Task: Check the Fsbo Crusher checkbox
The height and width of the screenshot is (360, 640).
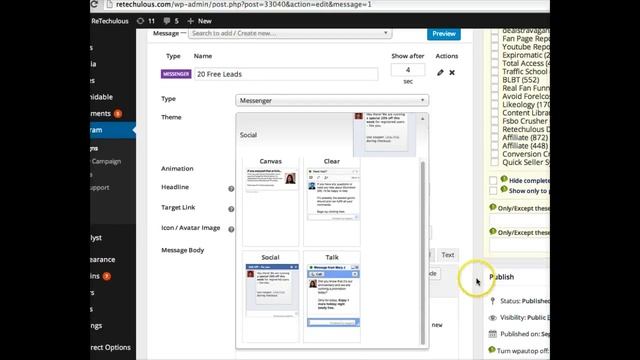Action: [495, 122]
